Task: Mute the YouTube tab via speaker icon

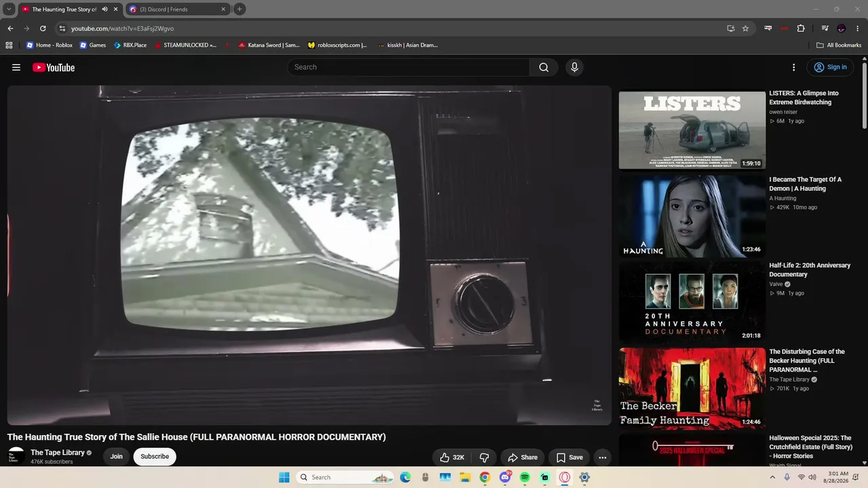Action: click(104, 9)
